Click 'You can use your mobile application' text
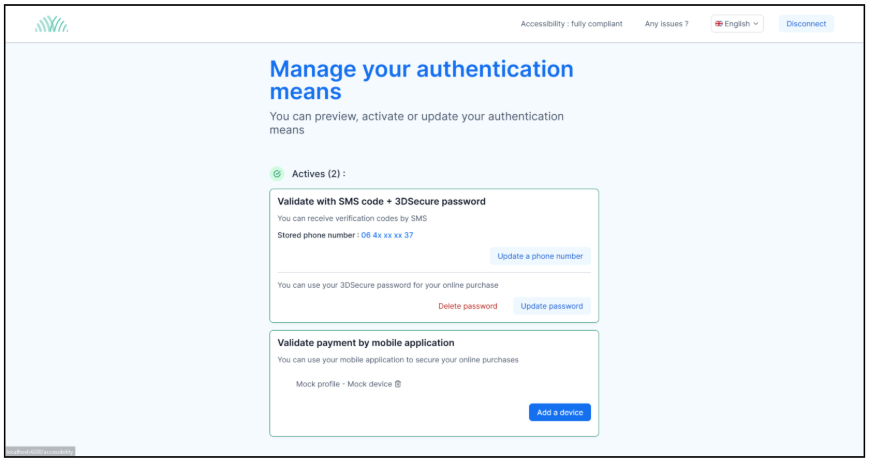 click(398, 360)
